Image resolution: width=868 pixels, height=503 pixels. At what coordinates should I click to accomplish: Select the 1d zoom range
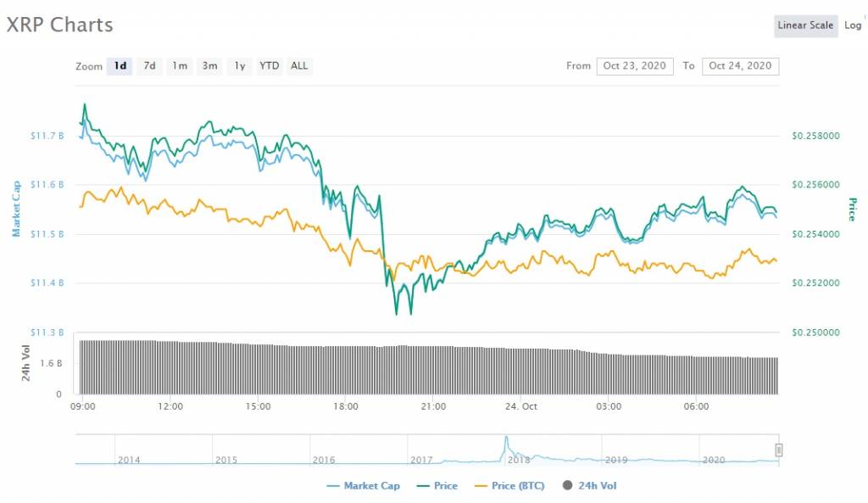pyautogui.click(x=120, y=66)
